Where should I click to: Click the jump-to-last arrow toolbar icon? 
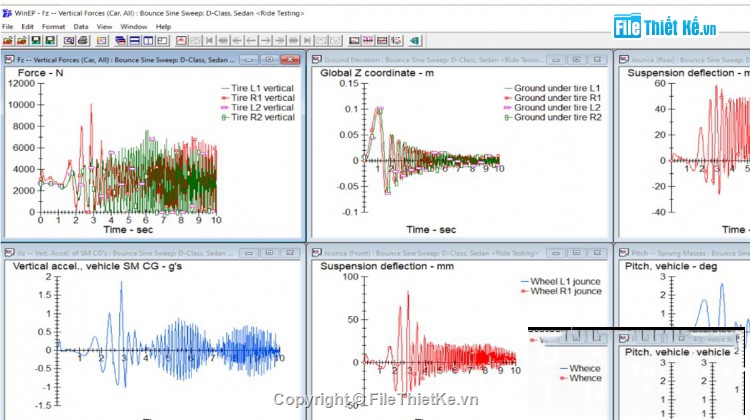[x=308, y=41]
